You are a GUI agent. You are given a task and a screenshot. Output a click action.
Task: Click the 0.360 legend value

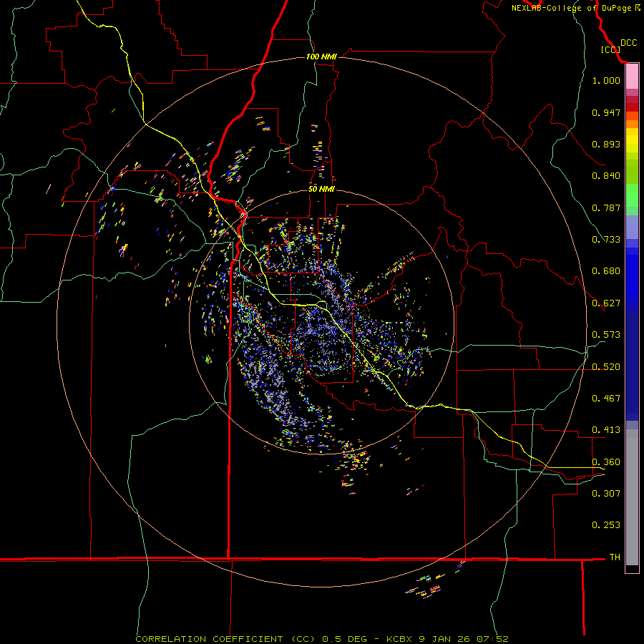click(x=606, y=462)
